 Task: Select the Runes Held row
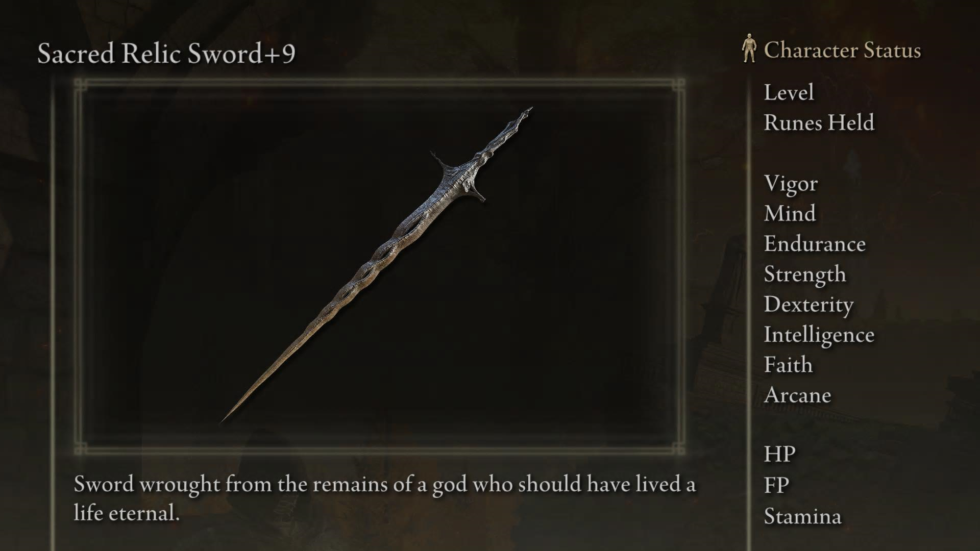(819, 122)
